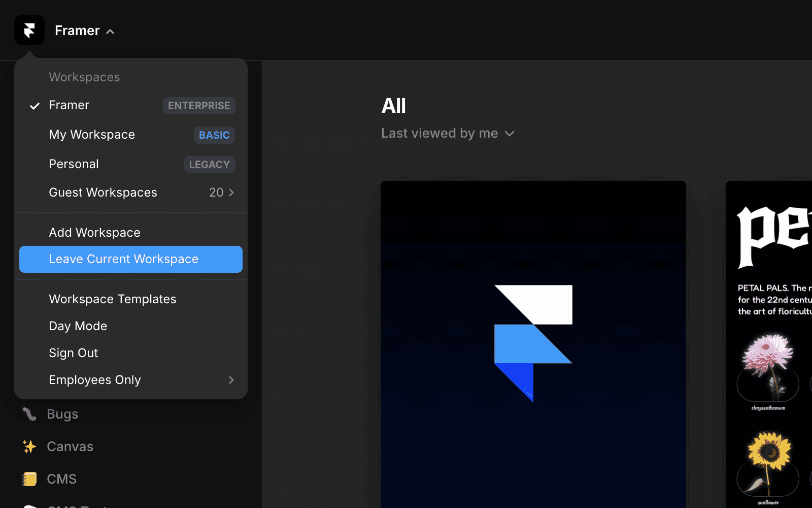812x508 pixels.
Task: Click the notebook icon next to CMS
Action: coord(30,478)
